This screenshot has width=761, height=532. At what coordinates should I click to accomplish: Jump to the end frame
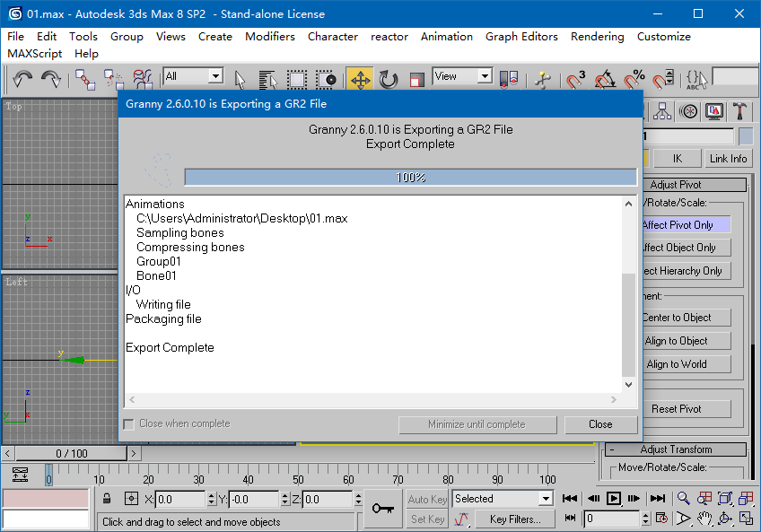click(658, 499)
